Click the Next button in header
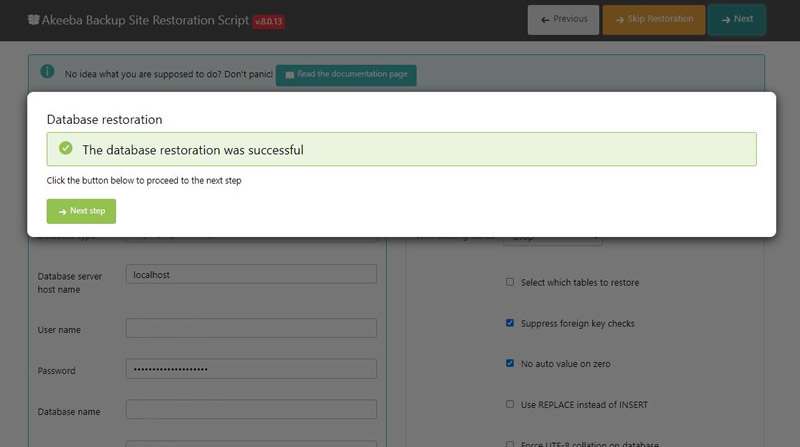800x447 pixels. point(737,19)
